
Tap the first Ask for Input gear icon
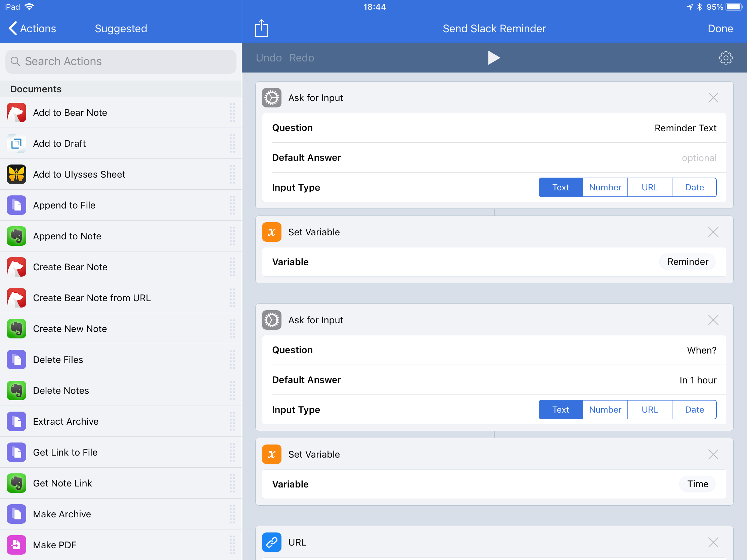click(x=271, y=98)
